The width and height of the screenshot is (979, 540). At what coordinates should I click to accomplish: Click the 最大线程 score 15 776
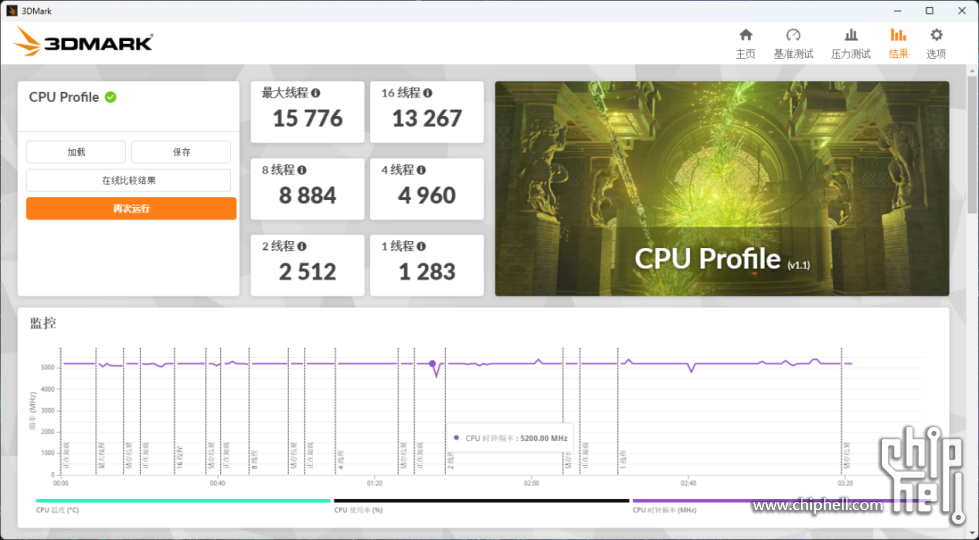click(307, 119)
